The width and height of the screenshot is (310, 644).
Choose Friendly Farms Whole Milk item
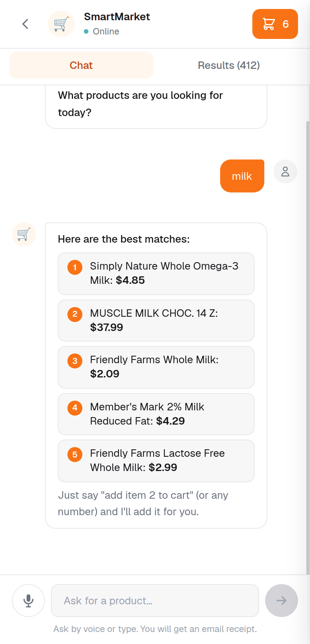[156, 367]
